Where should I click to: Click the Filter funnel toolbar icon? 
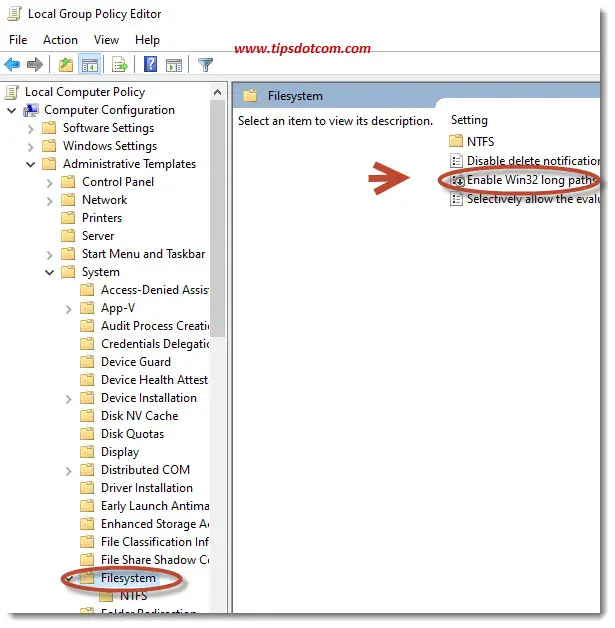(205, 64)
